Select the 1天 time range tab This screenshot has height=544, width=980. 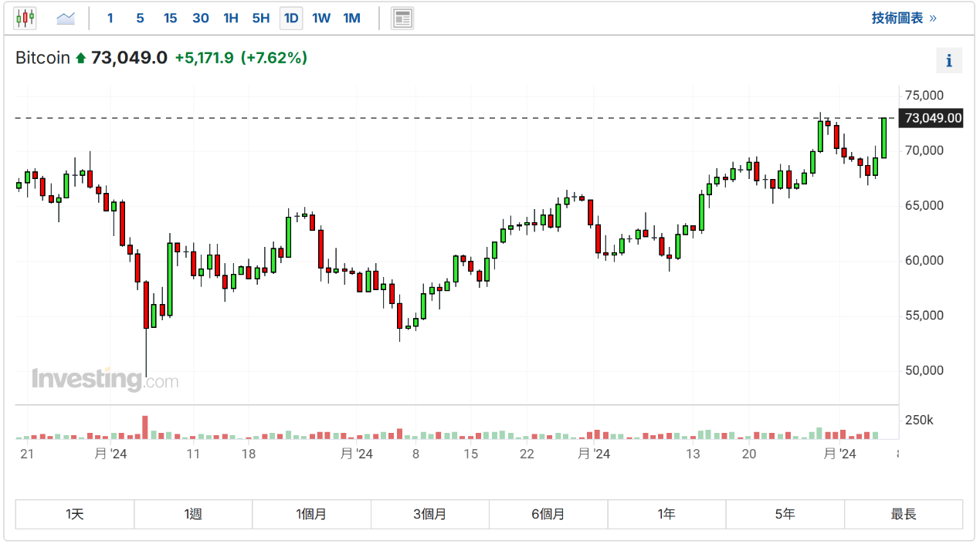click(75, 514)
